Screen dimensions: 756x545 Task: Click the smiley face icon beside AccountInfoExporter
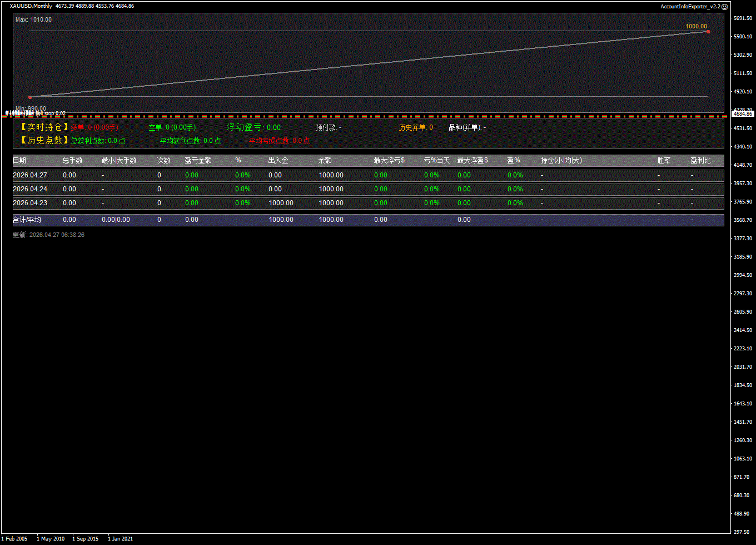pyautogui.click(x=724, y=7)
